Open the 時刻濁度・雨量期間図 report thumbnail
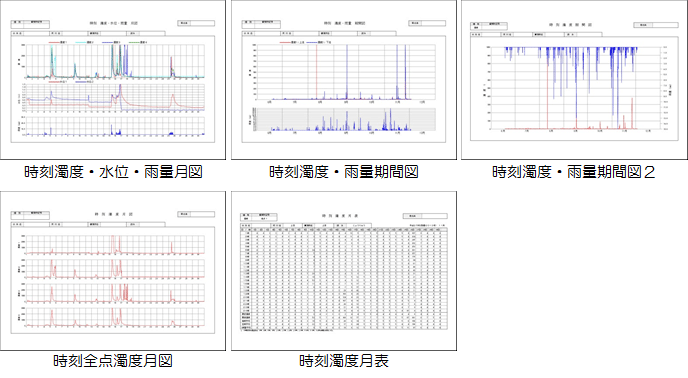 point(344,79)
